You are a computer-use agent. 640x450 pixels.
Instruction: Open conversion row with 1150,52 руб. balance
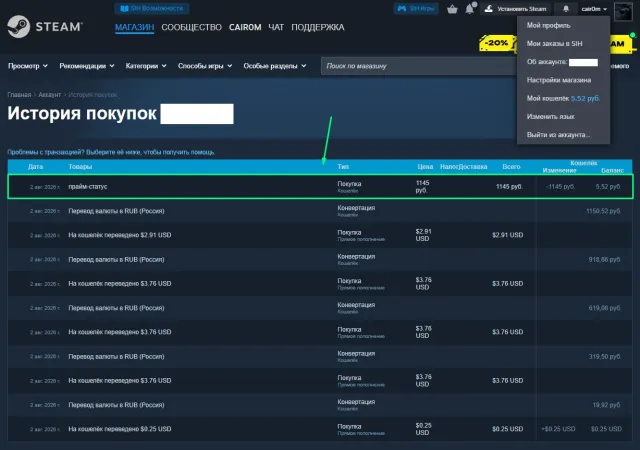click(320, 211)
